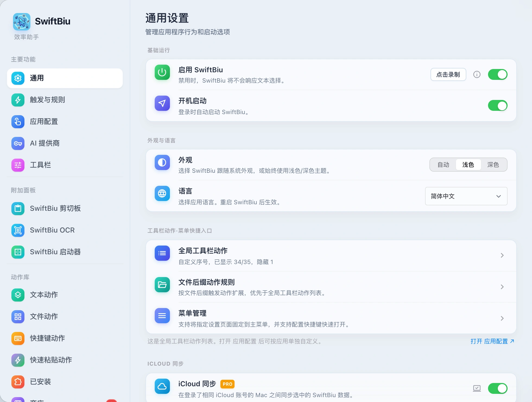Disable the 开机启动 switch
Image resolution: width=532 pixels, height=402 pixels.
click(x=498, y=105)
